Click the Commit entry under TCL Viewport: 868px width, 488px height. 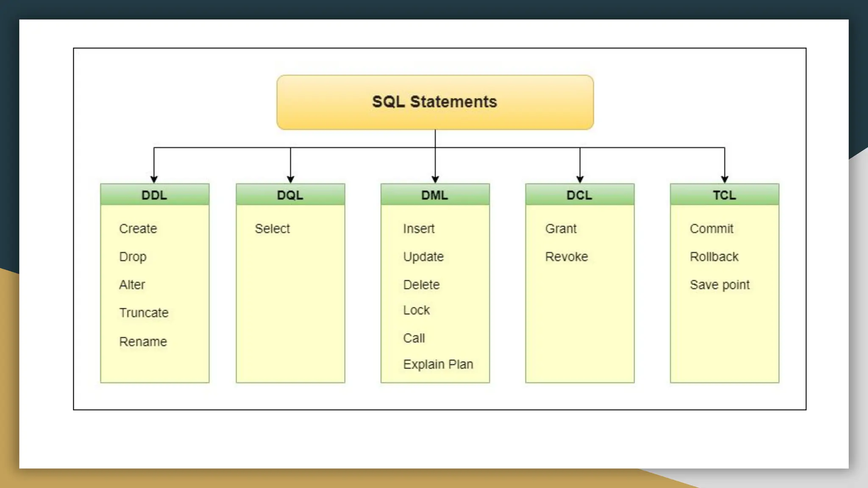(x=712, y=229)
